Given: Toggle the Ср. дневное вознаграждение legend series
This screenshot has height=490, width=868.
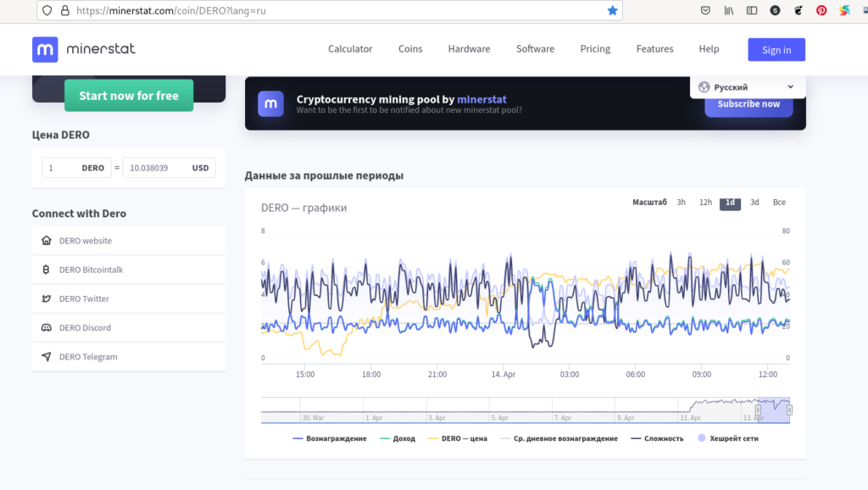Looking at the screenshot, I should (x=559, y=438).
